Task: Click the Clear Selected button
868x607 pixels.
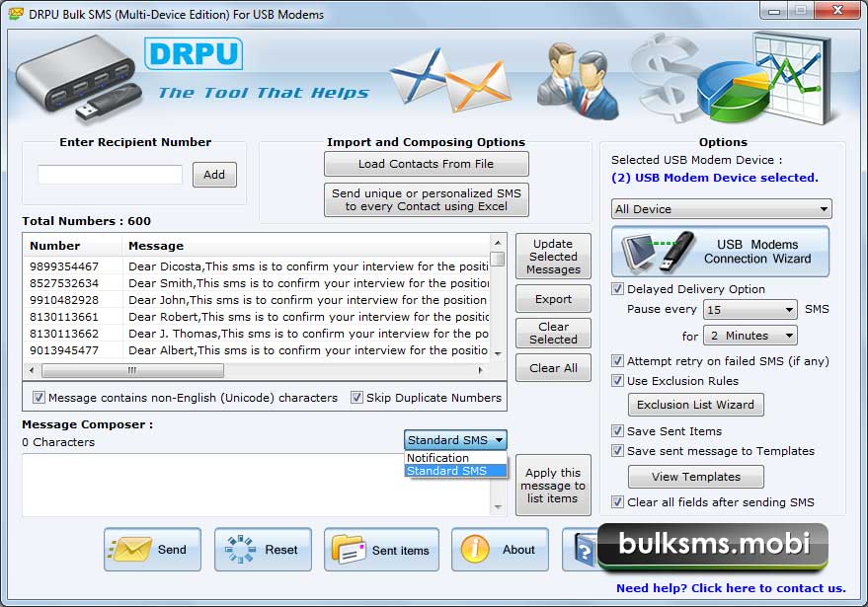Action: pos(553,333)
